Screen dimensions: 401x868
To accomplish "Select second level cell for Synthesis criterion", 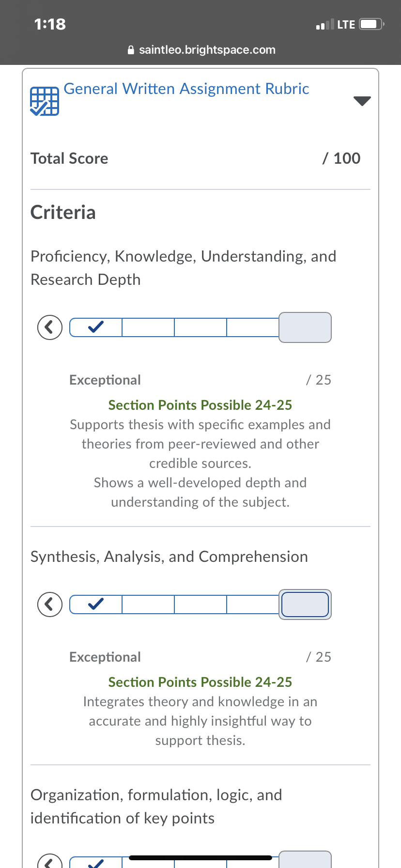I will tap(148, 604).
